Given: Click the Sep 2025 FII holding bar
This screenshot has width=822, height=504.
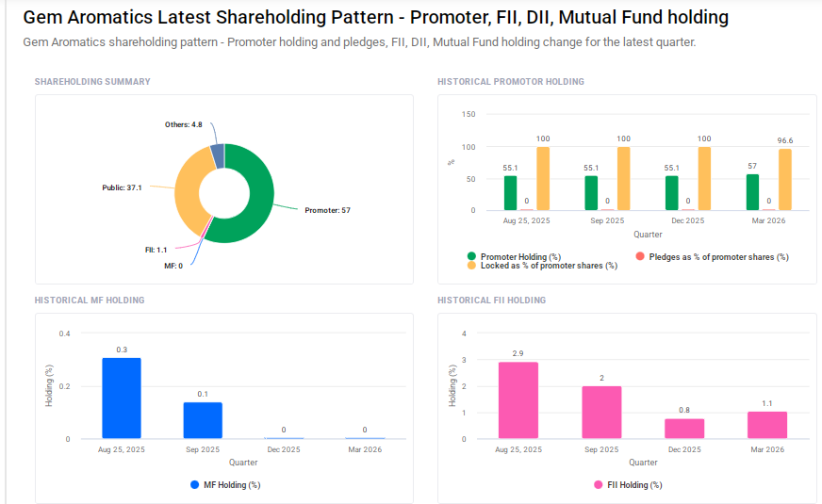Looking at the screenshot, I should click(x=601, y=413).
